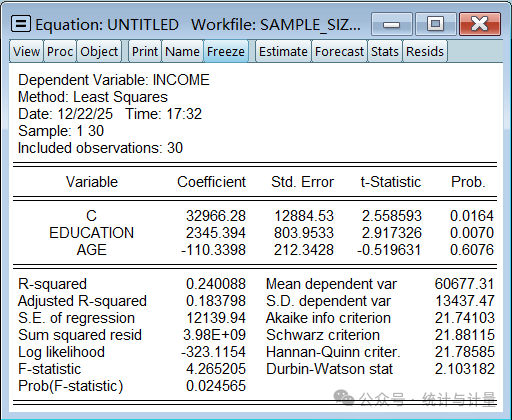The image size is (512, 420).
Task: Click Prob(F-statistic) value 0.024565
Action: click(216, 386)
